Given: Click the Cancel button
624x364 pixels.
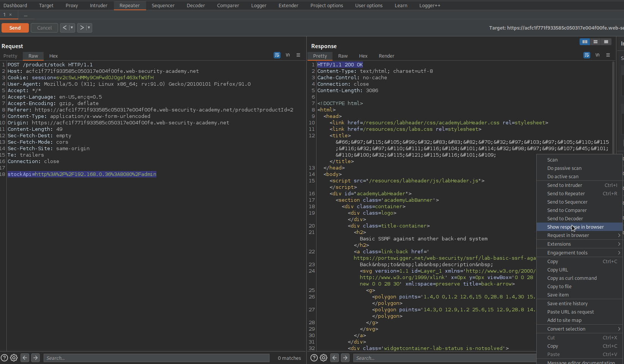Looking at the screenshot, I should [x=44, y=28].
